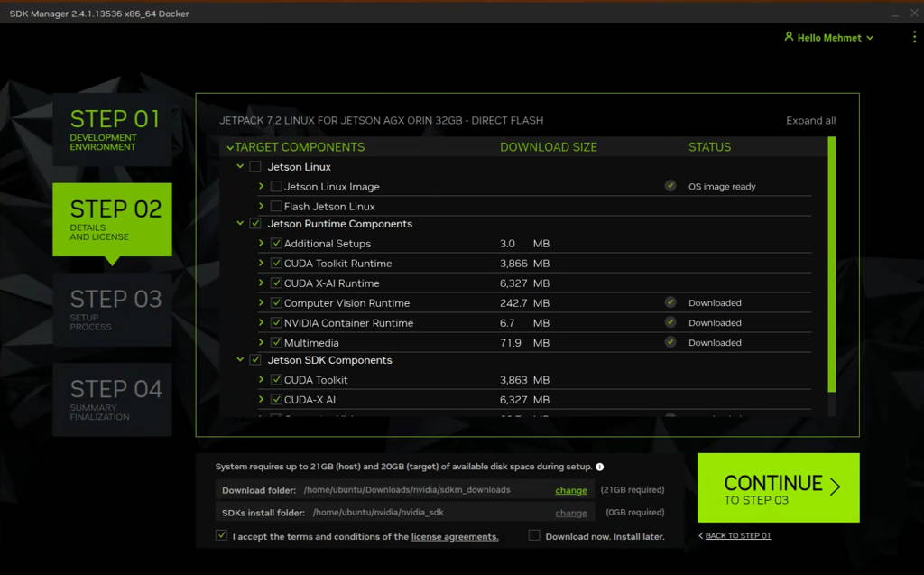Check the Jetson Linux Image checkbox
Screen dimensions: 924x575
tap(276, 186)
